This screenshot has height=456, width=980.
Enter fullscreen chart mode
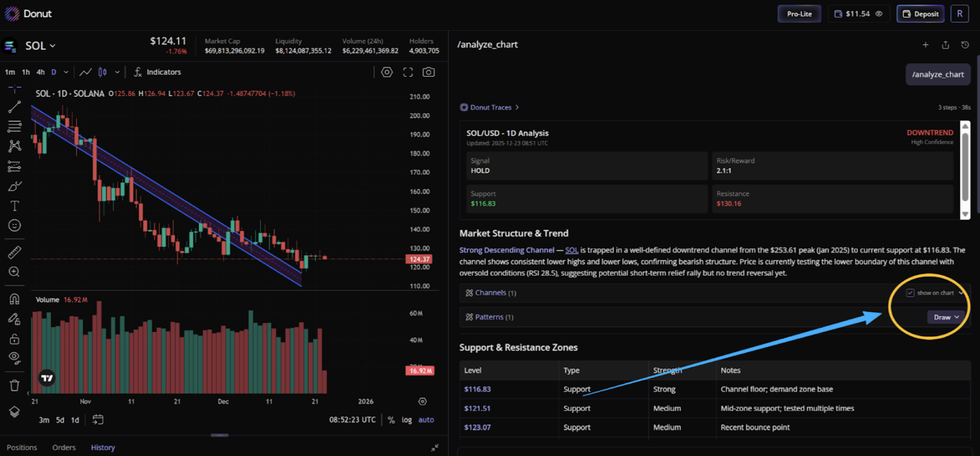click(408, 72)
